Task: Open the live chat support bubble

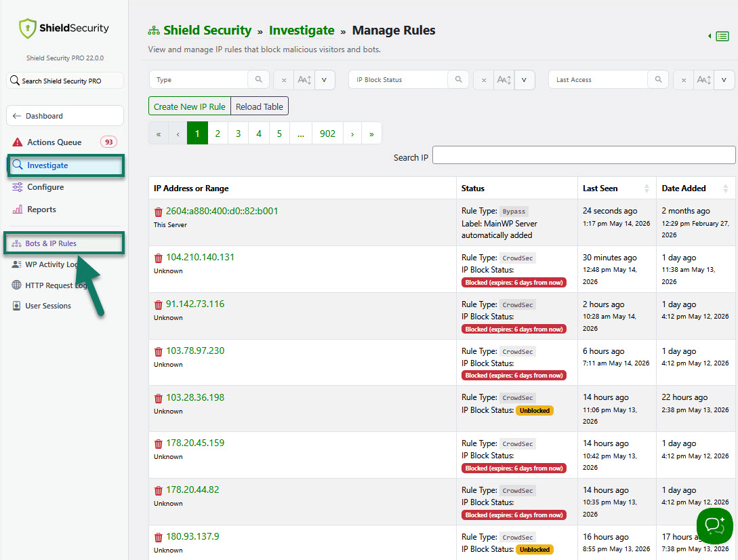Action: click(x=714, y=525)
